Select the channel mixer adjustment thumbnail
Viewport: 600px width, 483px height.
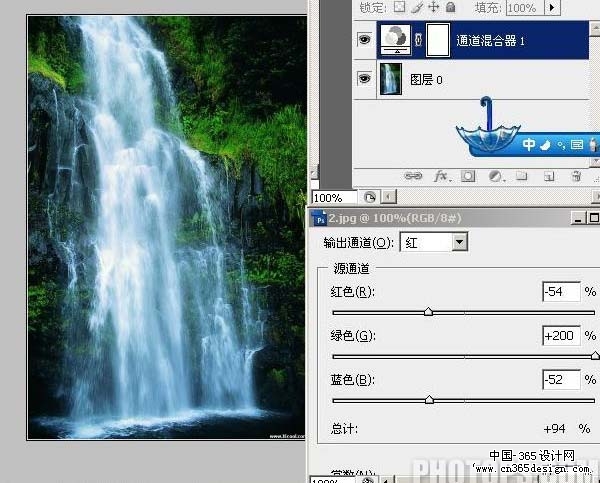395,40
